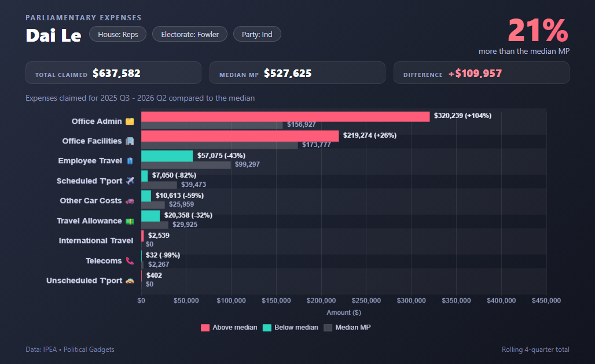595x364 pixels.
Task: Select the teal Employee Travel bar
Action: [x=167, y=156]
